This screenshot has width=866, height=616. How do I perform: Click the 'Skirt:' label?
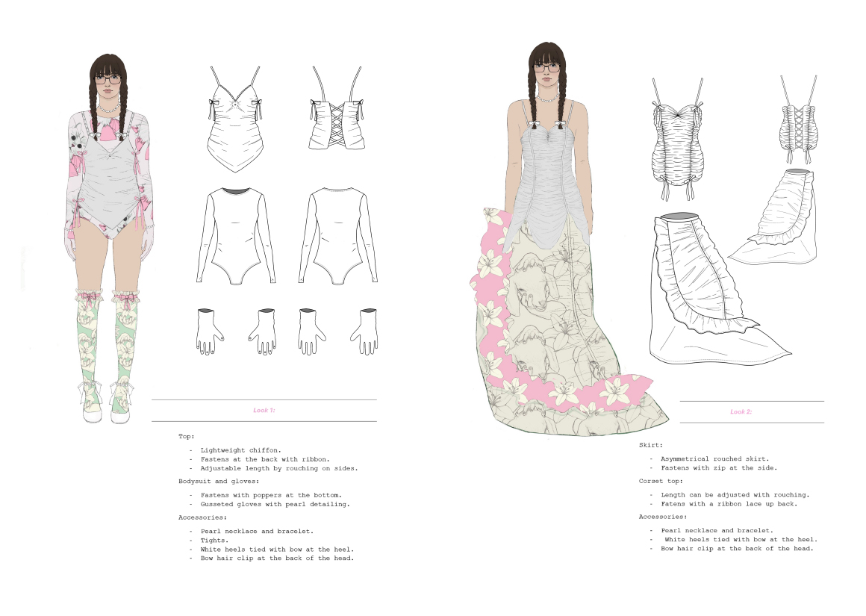click(x=650, y=445)
